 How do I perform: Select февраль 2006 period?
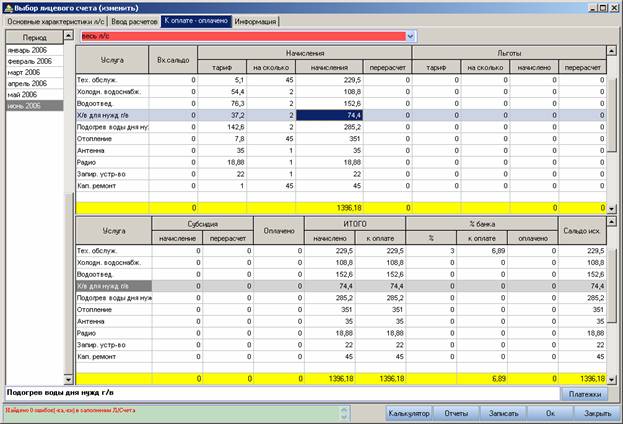click(34, 61)
